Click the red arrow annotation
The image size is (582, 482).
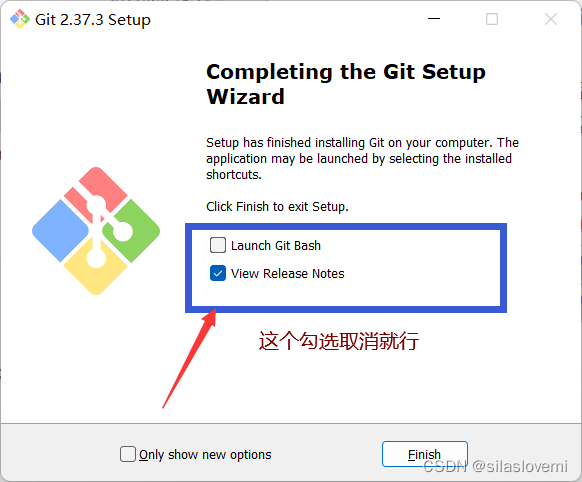pyautogui.click(x=189, y=358)
